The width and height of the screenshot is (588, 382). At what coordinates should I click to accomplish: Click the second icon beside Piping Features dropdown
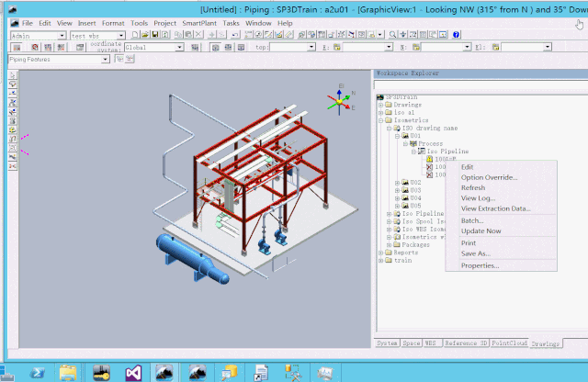[130, 59]
